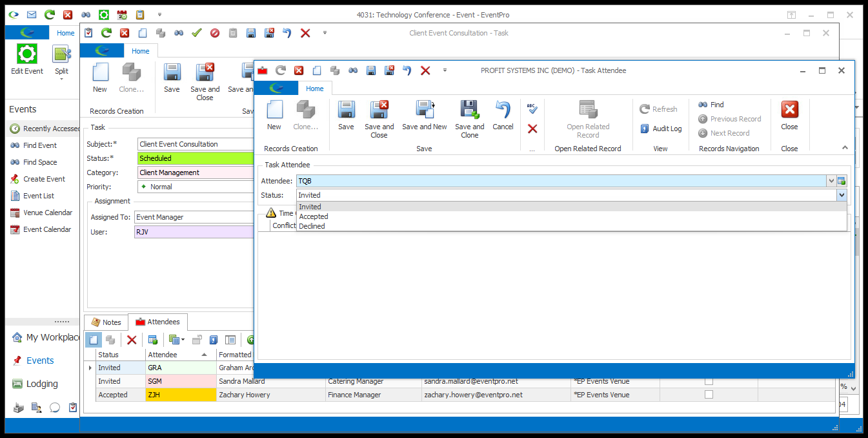This screenshot has height=438, width=868.
Task: Expand the Task window quick access customize arrow
Action: click(325, 33)
